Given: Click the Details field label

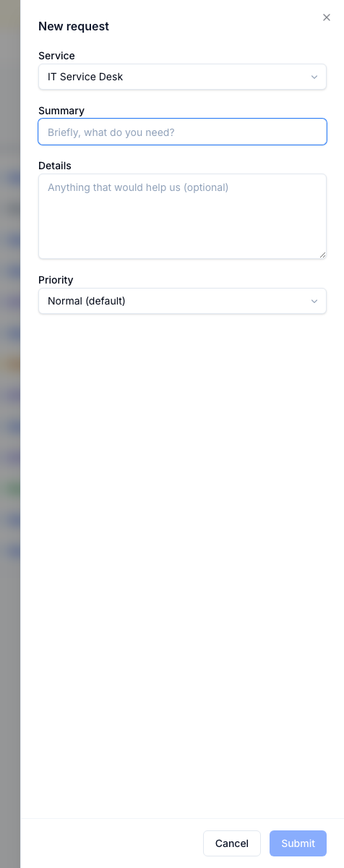Looking at the screenshot, I should point(55,166).
